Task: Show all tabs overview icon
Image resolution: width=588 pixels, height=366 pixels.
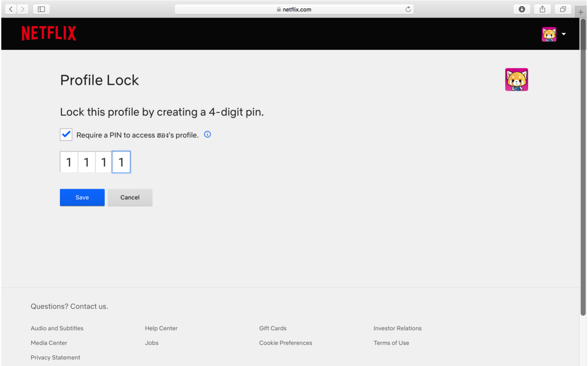Action: tap(563, 9)
